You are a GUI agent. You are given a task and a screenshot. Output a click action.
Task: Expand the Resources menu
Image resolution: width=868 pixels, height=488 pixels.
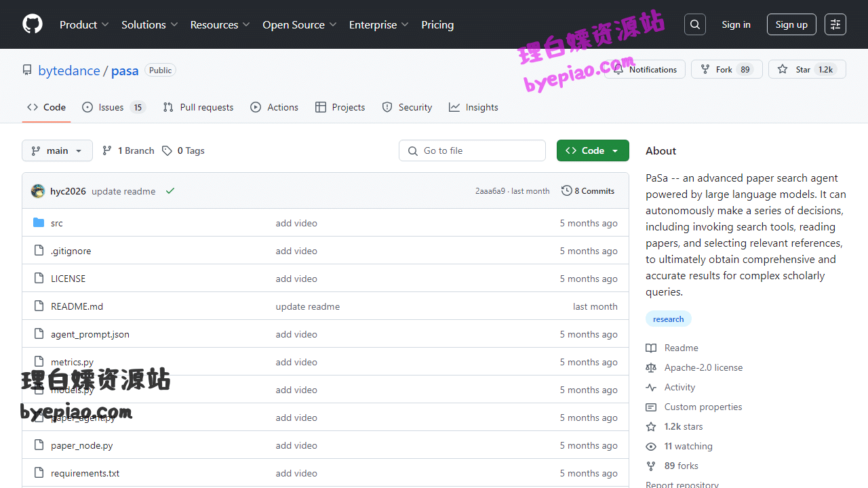click(220, 24)
